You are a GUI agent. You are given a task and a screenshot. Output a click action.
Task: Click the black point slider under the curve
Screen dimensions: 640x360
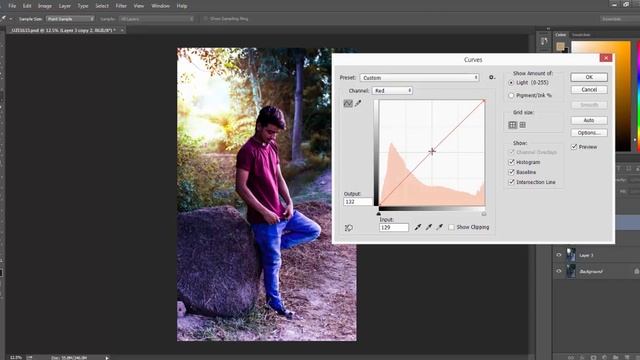pyautogui.click(x=378, y=213)
